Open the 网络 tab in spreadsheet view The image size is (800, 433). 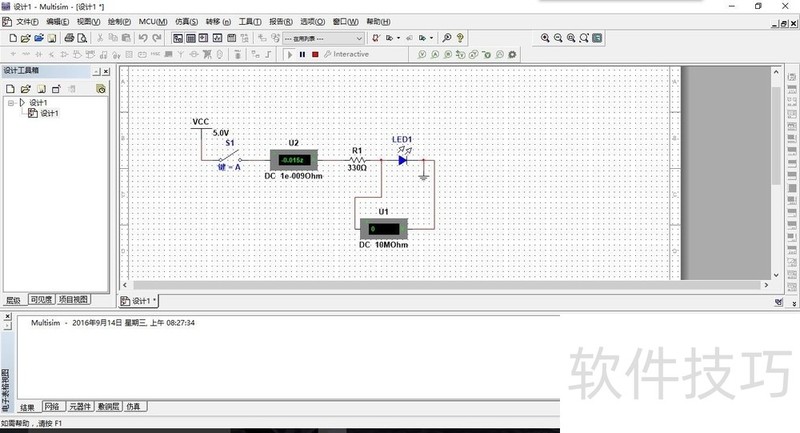point(52,406)
